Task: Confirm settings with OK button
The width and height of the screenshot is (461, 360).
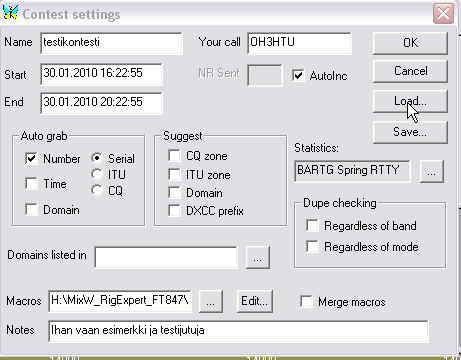Action: coord(410,43)
